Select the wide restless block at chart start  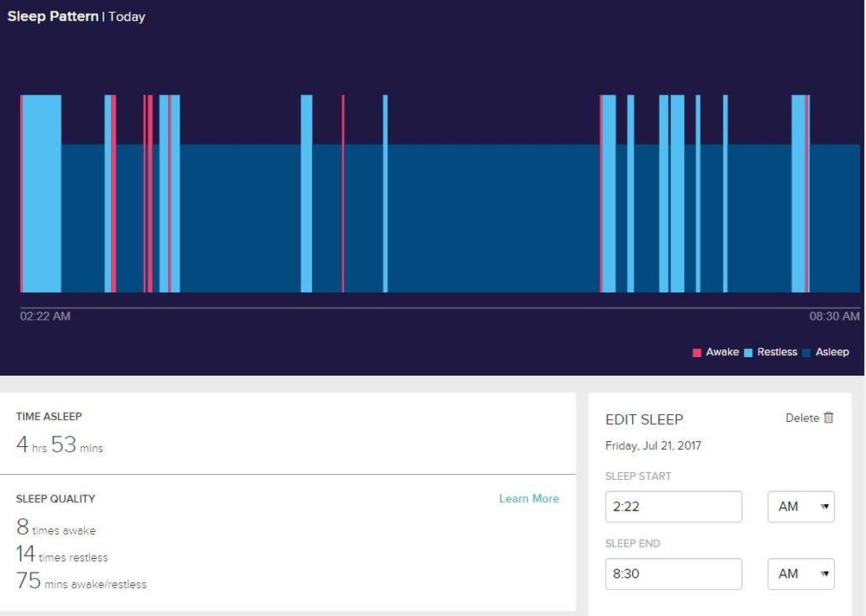pos(42,193)
